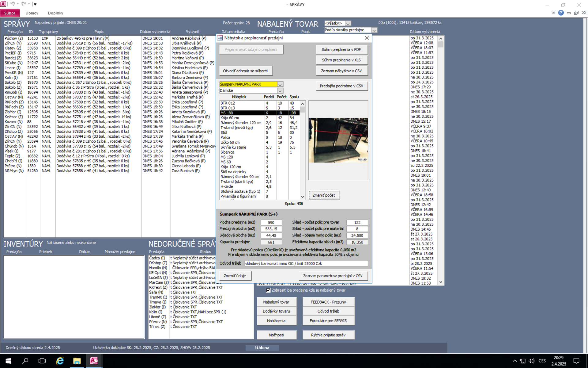Toggle checkbox Zobraziť iba predajne kde je nabalený tovar
The height and width of the screenshot is (368, 588).
(x=268, y=290)
